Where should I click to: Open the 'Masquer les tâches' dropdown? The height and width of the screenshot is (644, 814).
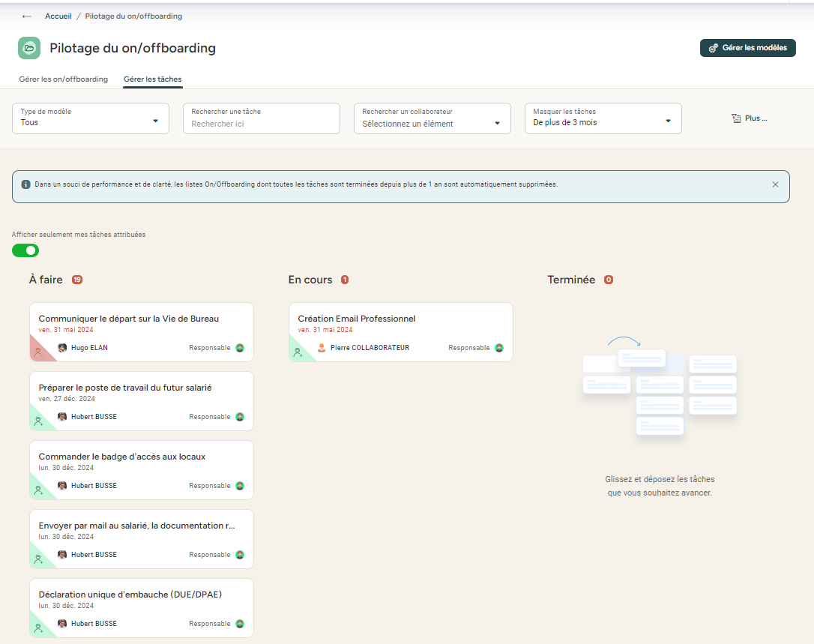click(603, 118)
